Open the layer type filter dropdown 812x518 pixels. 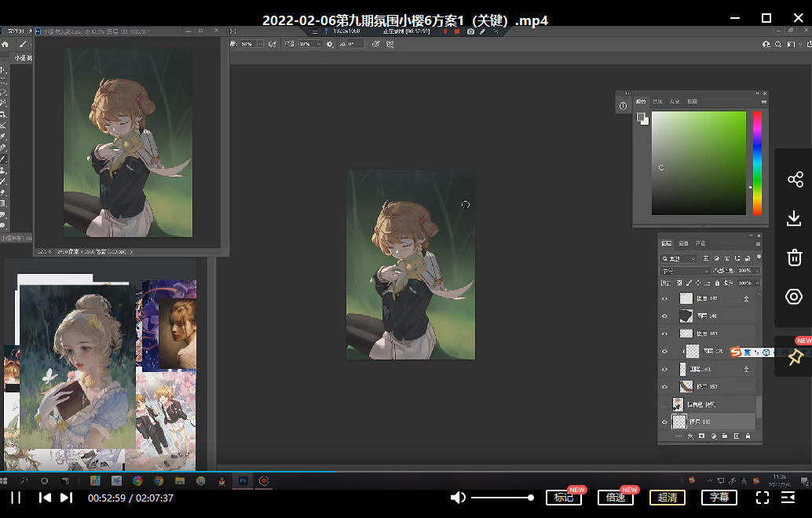[x=678, y=258]
